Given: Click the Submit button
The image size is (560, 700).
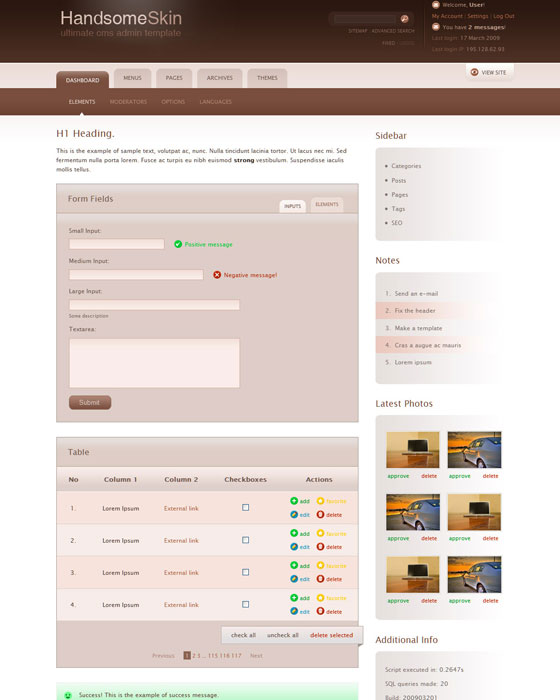Looking at the screenshot, I should point(90,402).
